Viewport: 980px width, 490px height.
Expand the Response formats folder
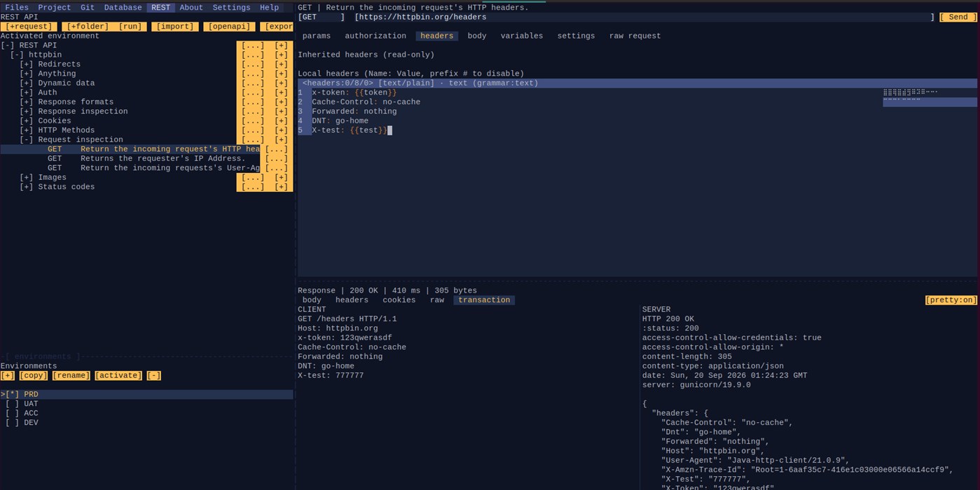pyautogui.click(x=27, y=102)
